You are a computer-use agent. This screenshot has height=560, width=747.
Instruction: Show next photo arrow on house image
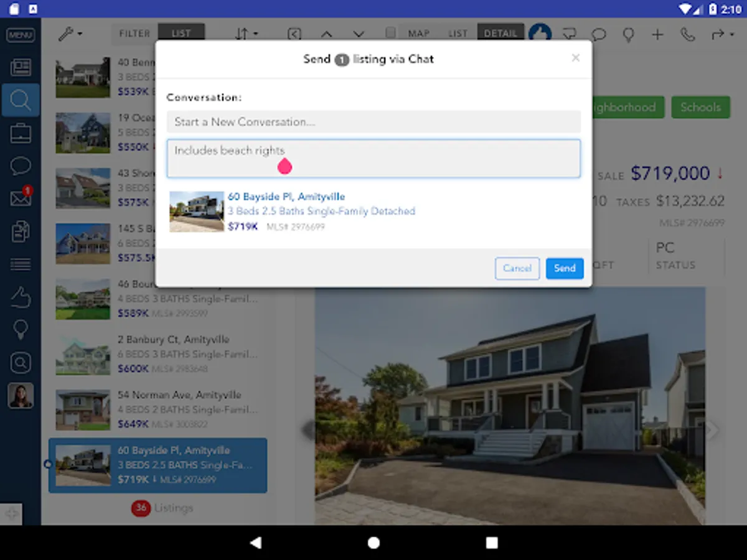point(713,429)
